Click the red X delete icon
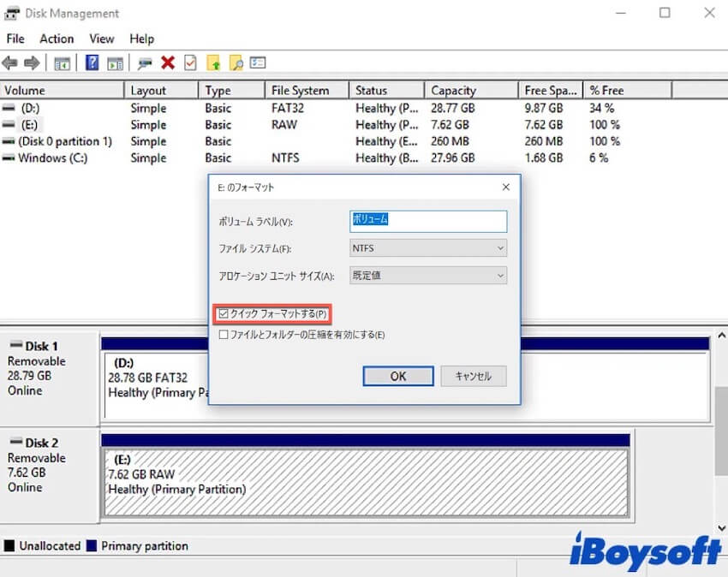The image size is (728, 577). pos(168,63)
